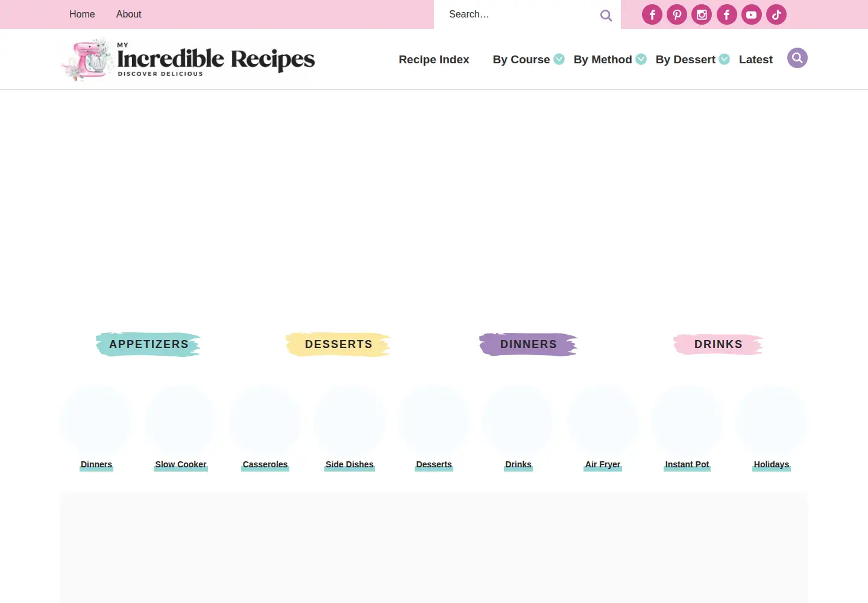The width and height of the screenshot is (868, 603).
Task: Expand the chevron beside By Course
Action: click(x=559, y=59)
